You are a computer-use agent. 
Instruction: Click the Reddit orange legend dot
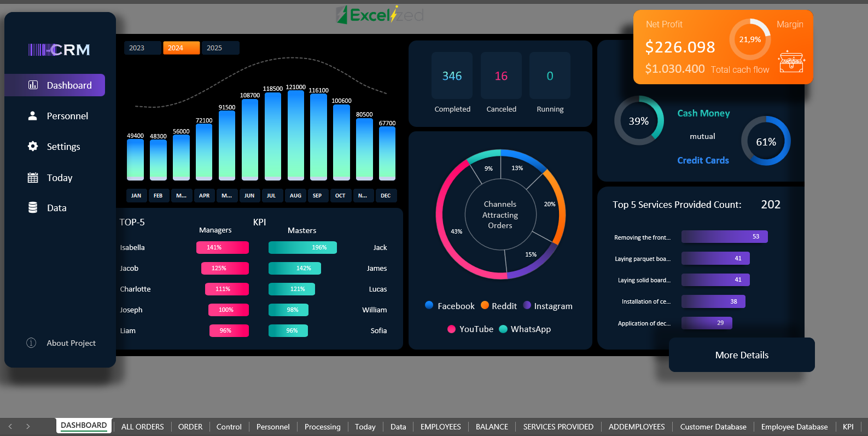pos(485,305)
